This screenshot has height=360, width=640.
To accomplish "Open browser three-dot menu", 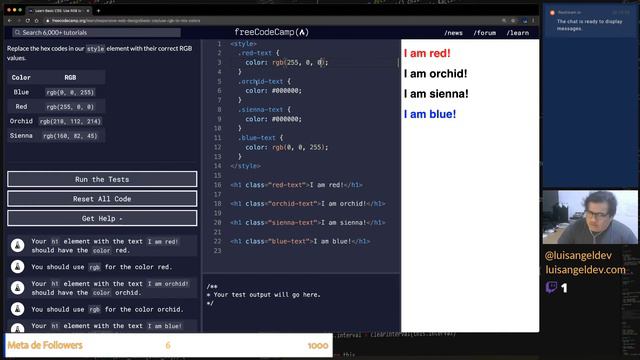I will coord(533,20).
